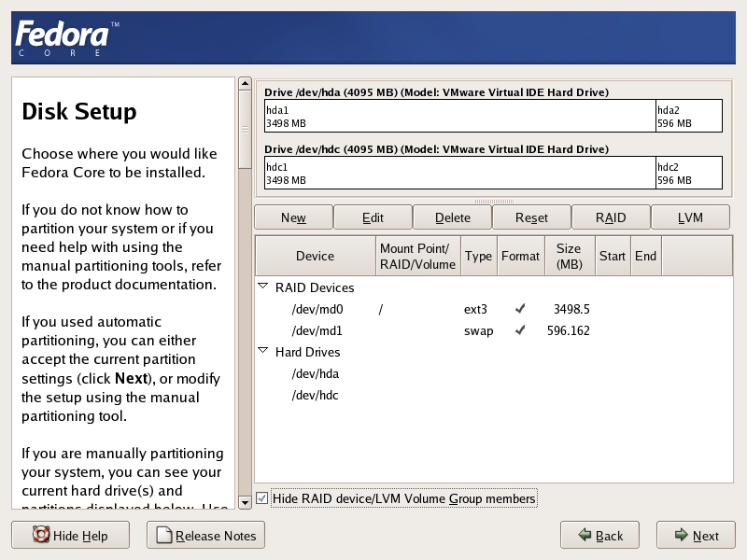Click the Drive /dev/hda label
Viewport: 747px width, 560px height.
click(436, 91)
